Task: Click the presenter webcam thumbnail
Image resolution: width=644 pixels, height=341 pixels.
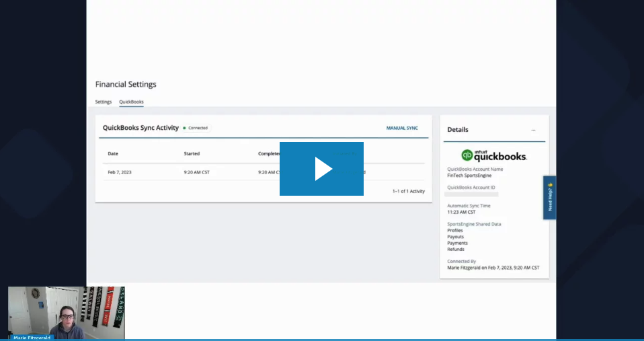Action: click(x=66, y=311)
